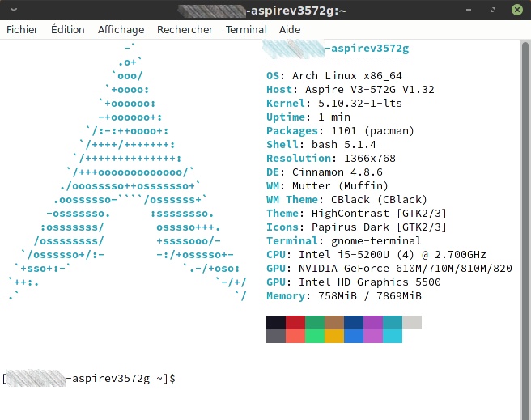The width and height of the screenshot is (531, 420).
Task: Click the dark red color block
Action: [x=295, y=322]
